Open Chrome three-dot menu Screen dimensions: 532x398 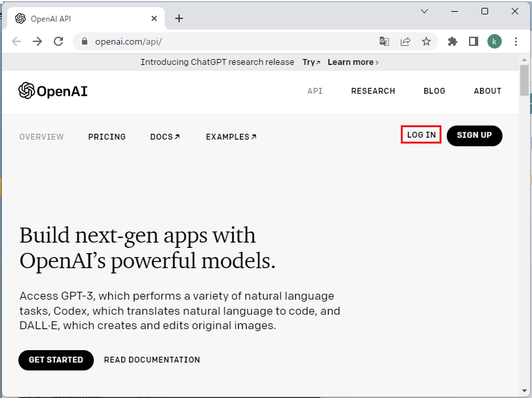(x=516, y=41)
